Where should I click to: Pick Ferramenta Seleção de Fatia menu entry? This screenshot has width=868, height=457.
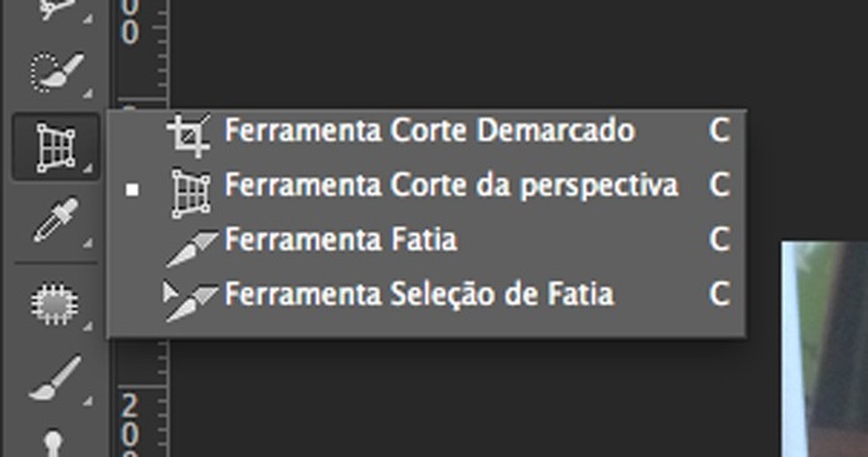coord(419,294)
